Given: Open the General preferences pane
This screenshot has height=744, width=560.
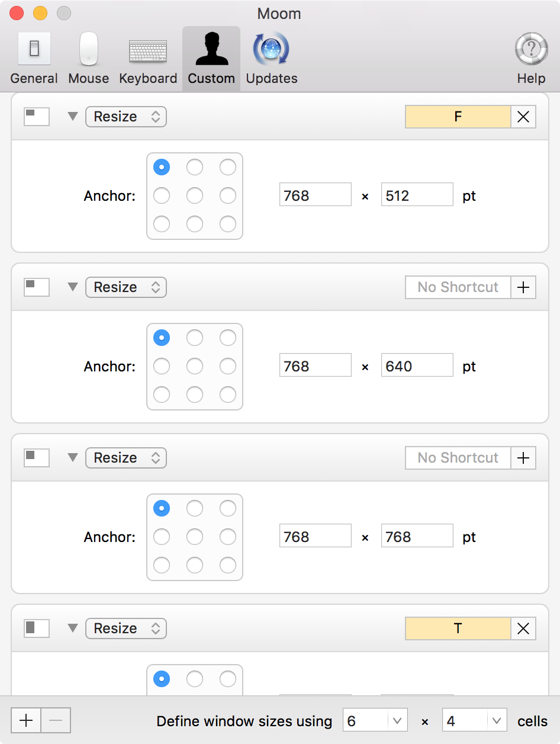Looking at the screenshot, I should coord(34,59).
